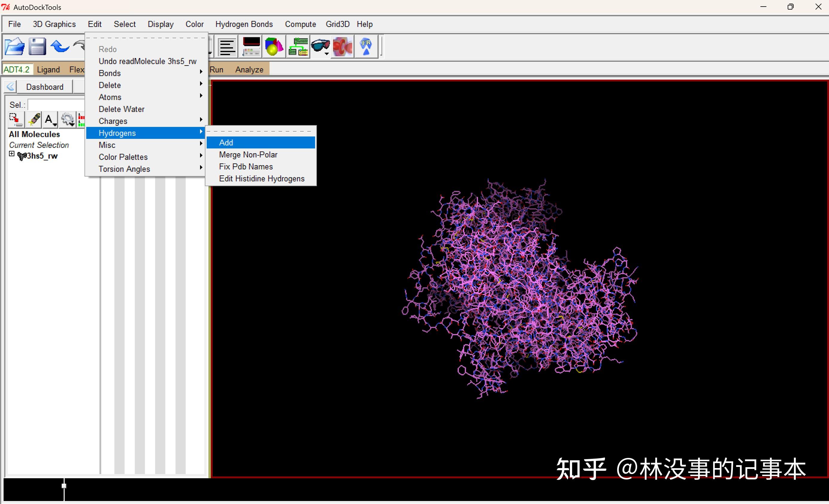
Task: Expand the 3hs5_rw molecule tree node
Action: (x=12, y=154)
